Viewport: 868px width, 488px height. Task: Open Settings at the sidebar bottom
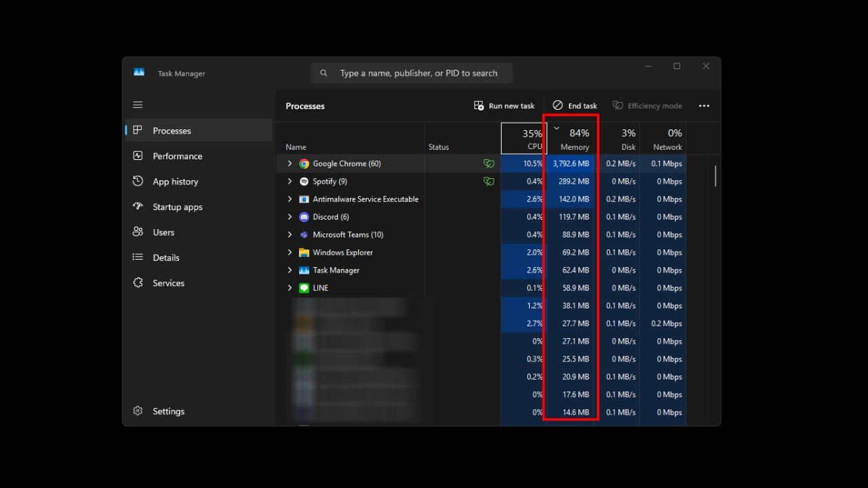click(x=199, y=411)
